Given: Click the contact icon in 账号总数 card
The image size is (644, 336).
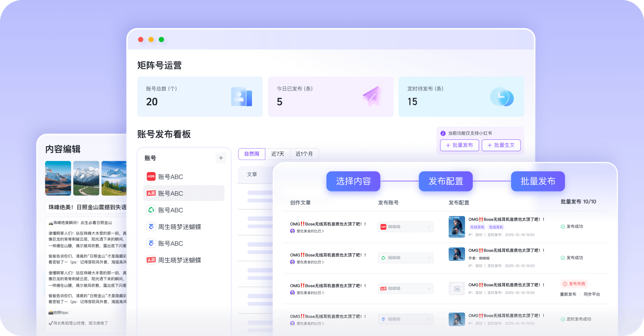Looking at the screenshot, I should (x=241, y=97).
